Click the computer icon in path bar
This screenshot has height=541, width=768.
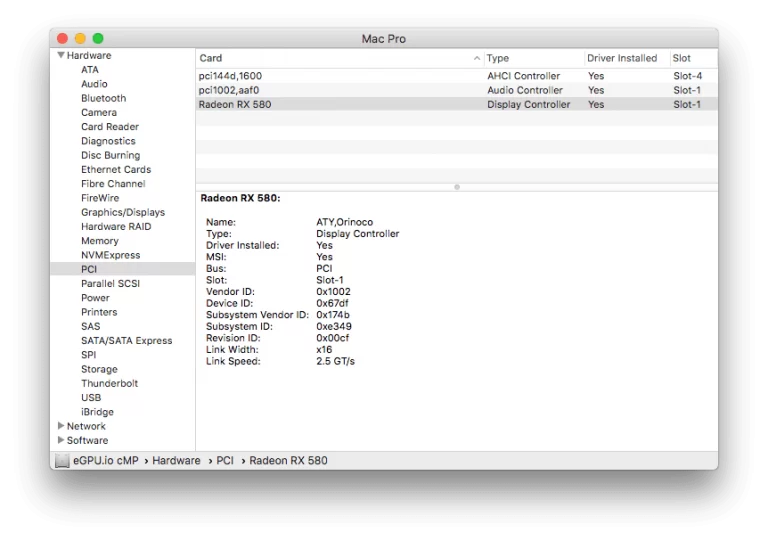click(x=62, y=460)
